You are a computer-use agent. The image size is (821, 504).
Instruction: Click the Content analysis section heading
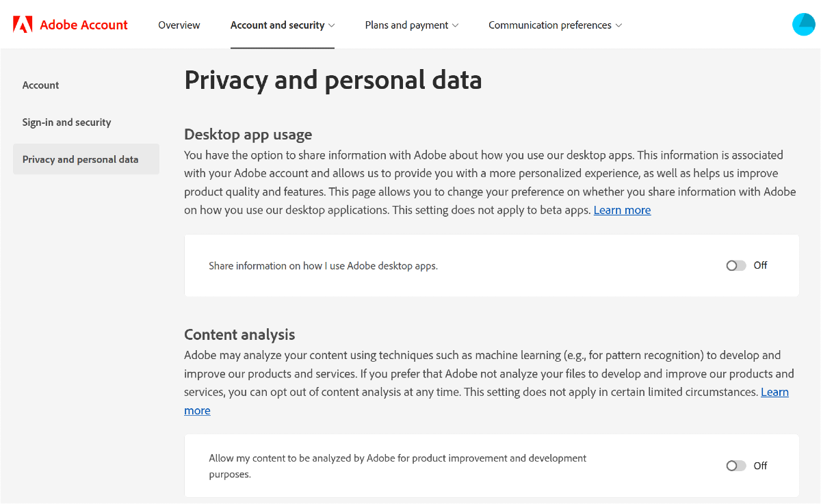click(x=239, y=335)
